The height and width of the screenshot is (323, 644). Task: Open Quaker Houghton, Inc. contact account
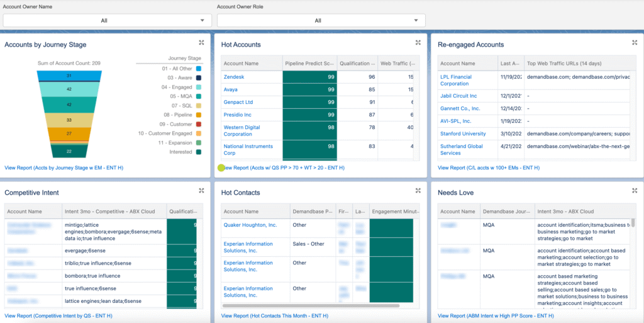click(x=250, y=225)
